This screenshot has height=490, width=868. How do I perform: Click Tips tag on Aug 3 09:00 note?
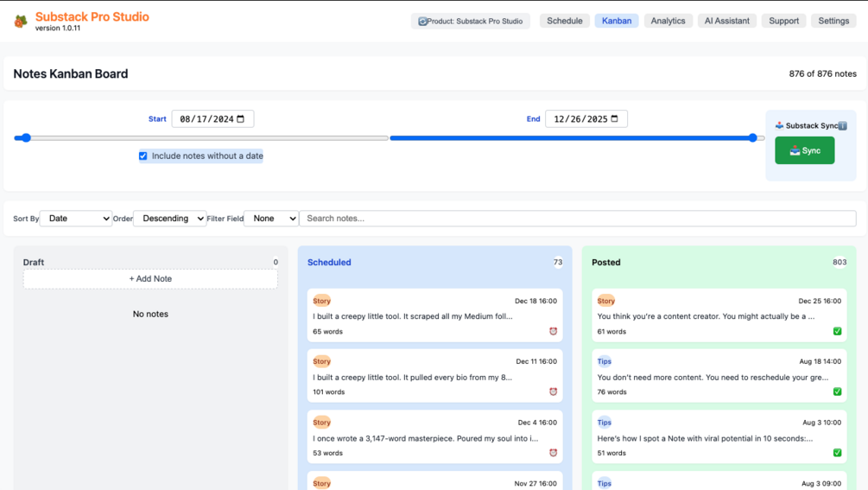pos(605,483)
